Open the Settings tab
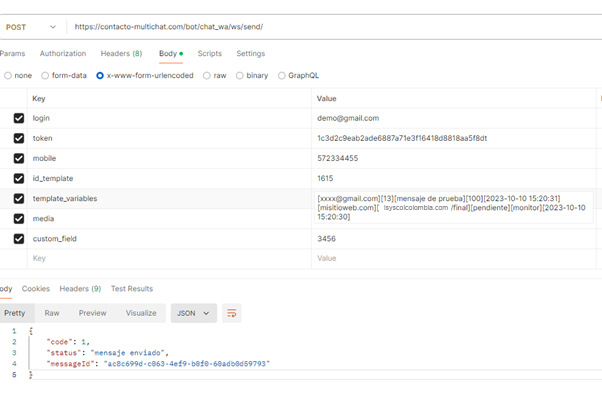Image resolution: width=602 pixels, height=407 pixels. (250, 54)
